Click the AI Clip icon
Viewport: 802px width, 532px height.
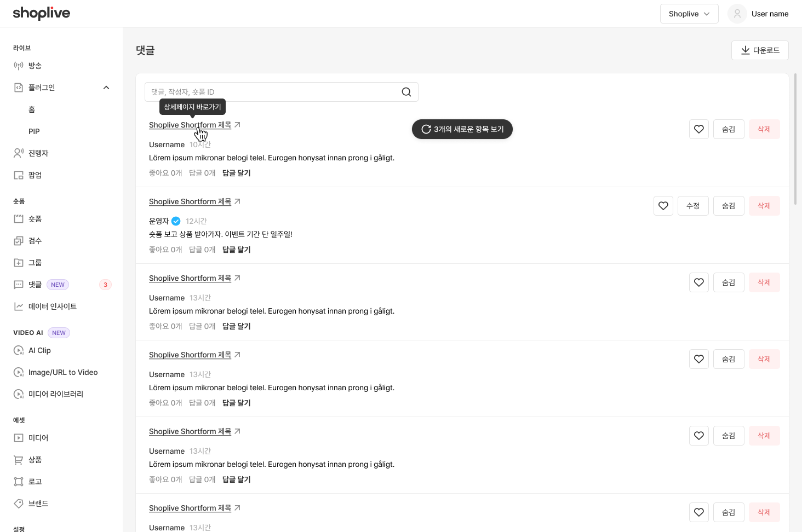pos(19,350)
